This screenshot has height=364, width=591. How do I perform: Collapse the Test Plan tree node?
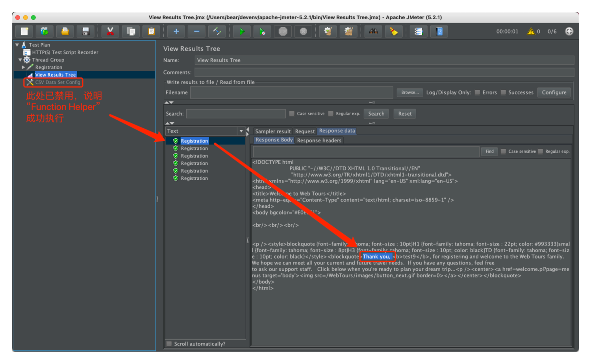[x=17, y=45]
